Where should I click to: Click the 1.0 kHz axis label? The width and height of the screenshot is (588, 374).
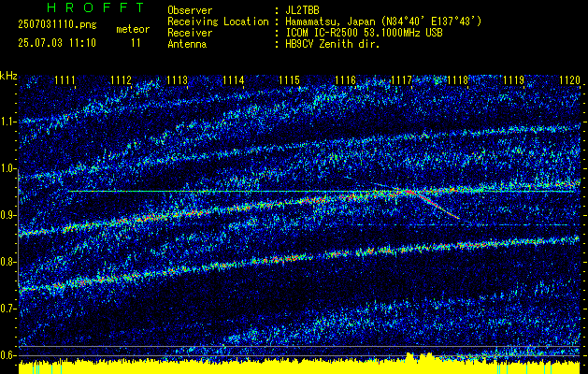[x=7, y=168]
